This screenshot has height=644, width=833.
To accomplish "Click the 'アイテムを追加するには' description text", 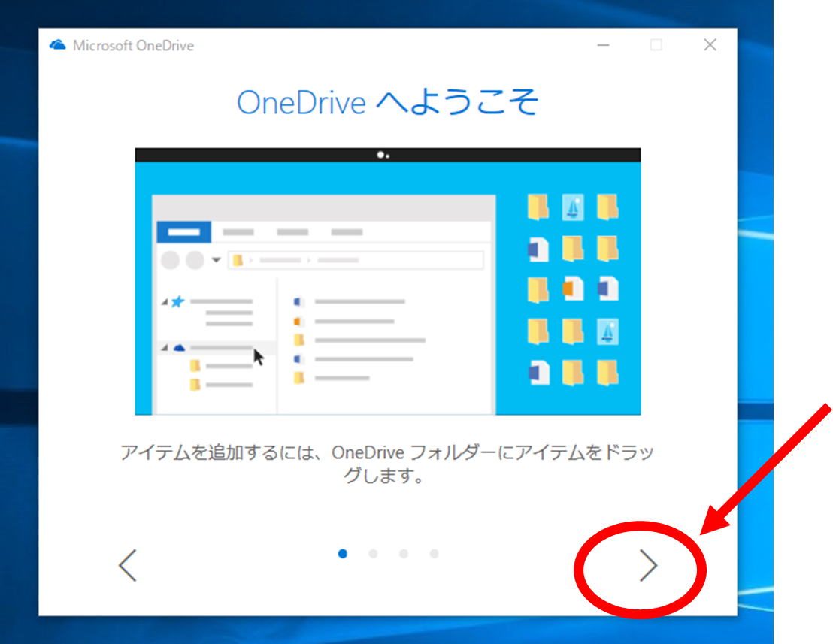I will pyautogui.click(x=386, y=464).
